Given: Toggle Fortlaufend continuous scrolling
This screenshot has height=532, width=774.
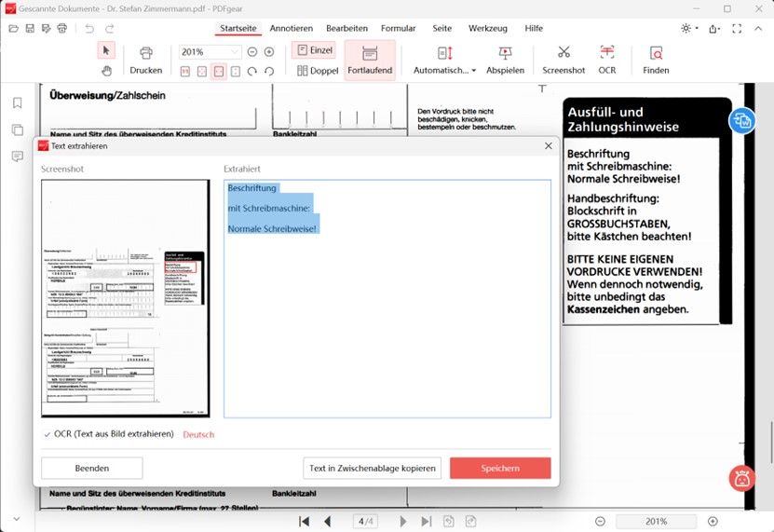Looking at the screenshot, I should 370,61.
